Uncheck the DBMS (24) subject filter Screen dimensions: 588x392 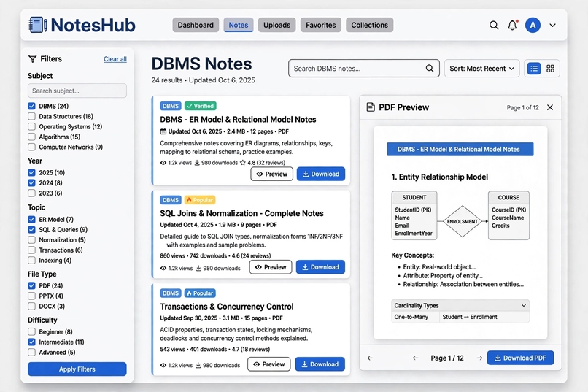32,106
